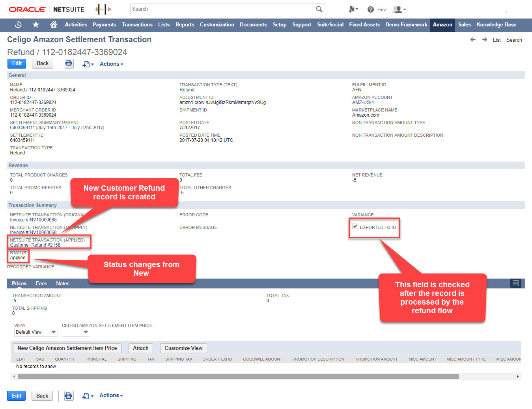532x409 pixels.
Task: Go to previous record arrow
Action: [473, 40]
